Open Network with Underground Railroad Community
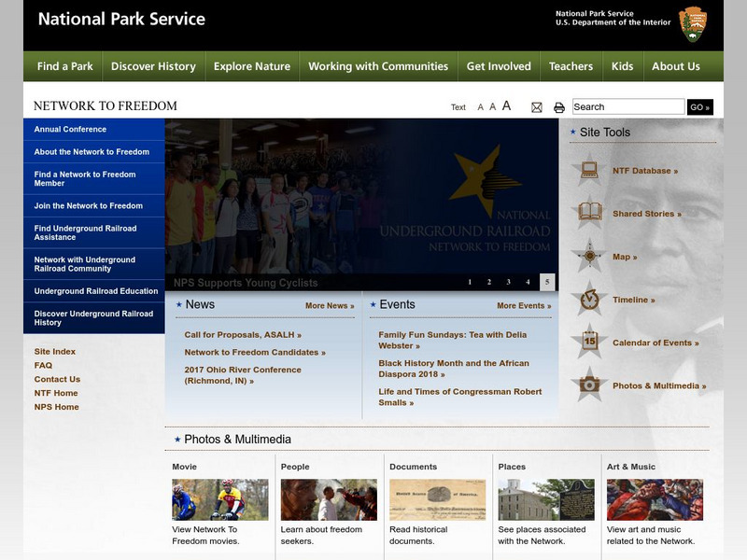Image resolution: width=747 pixels, height=560 pixels. coord(94,264)
